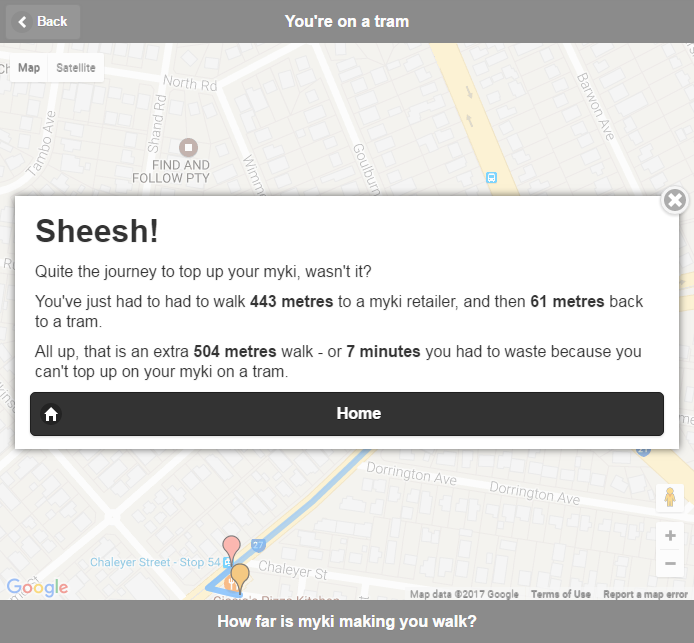
Task: Click the restaurant icon near Chaleyer St
Action: tap(230, 584)
